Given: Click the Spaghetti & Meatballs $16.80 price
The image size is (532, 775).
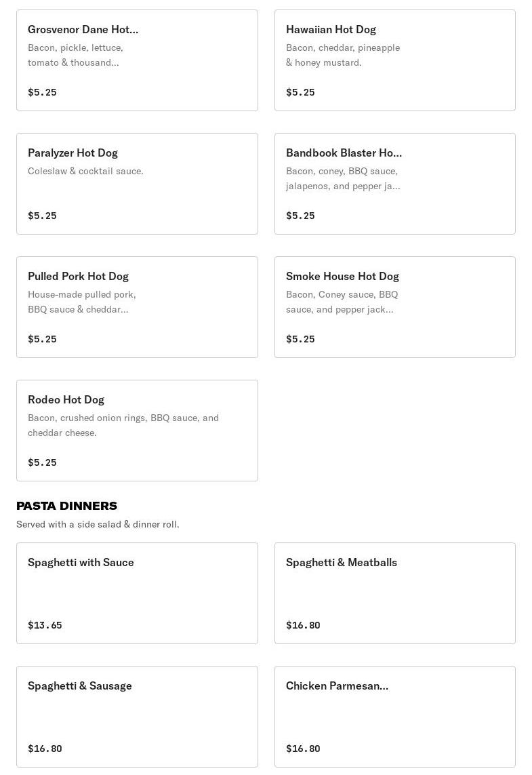Looking at the screenshot, I should (303, 625).
